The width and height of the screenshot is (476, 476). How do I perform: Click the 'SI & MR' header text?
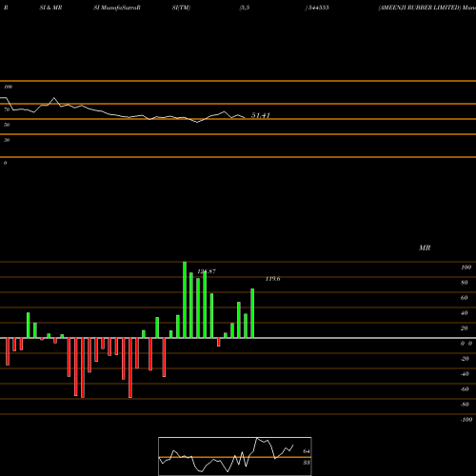click(50, 8)
